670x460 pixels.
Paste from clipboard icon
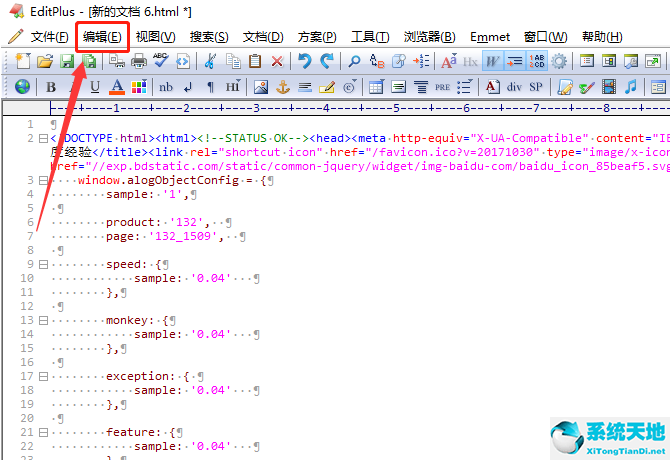255,62
